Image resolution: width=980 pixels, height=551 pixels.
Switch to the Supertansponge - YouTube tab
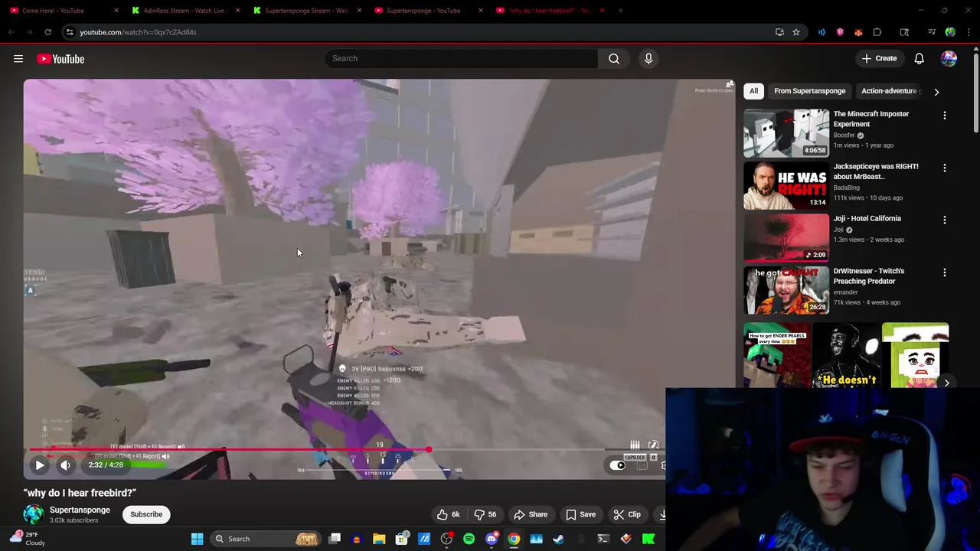(x=426, y=11)
